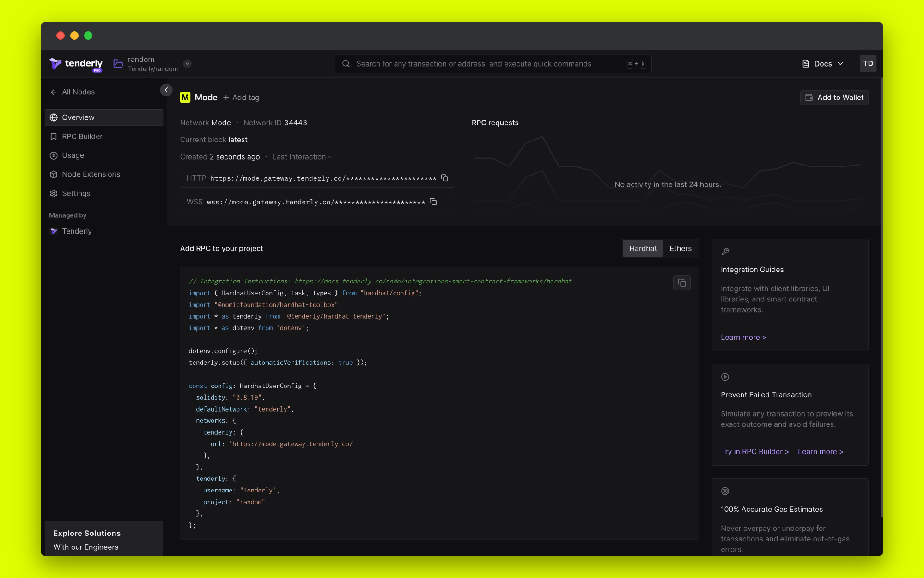This screenshot has height=578, width=924.
Task: Click the Try in RPC Builder link
Action: (x=754, y=452)
